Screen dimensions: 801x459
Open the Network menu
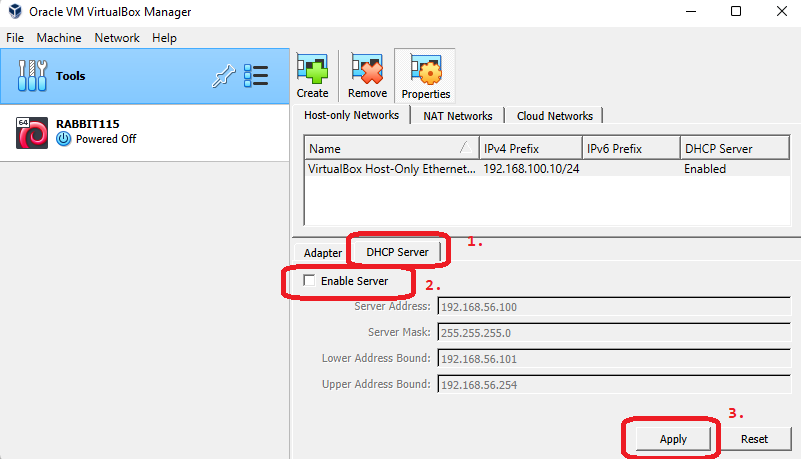point(117,38)
